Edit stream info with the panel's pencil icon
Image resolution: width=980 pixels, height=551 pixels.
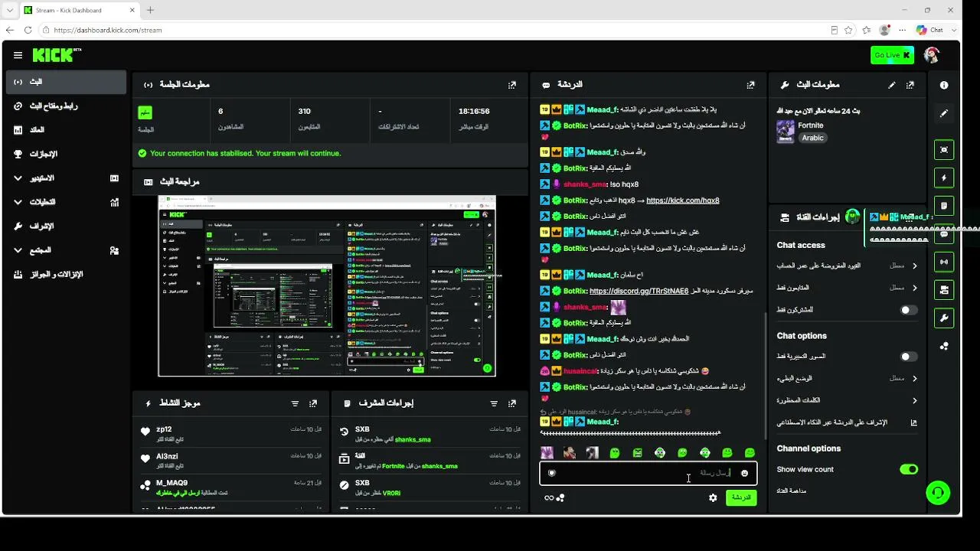pyautogui.click(x=892, y=85)
